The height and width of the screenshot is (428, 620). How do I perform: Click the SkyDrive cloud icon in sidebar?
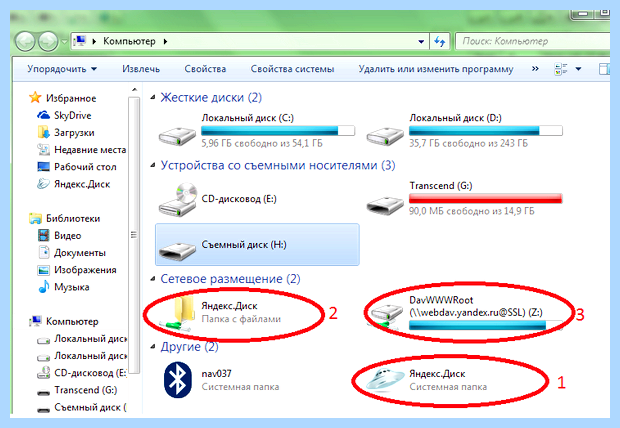coord(43,115)
